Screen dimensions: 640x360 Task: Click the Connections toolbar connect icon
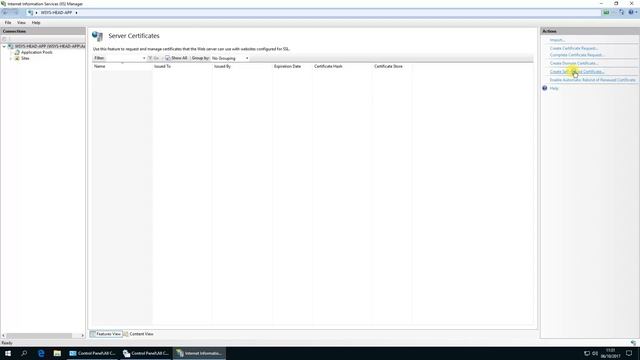(4, 39)
